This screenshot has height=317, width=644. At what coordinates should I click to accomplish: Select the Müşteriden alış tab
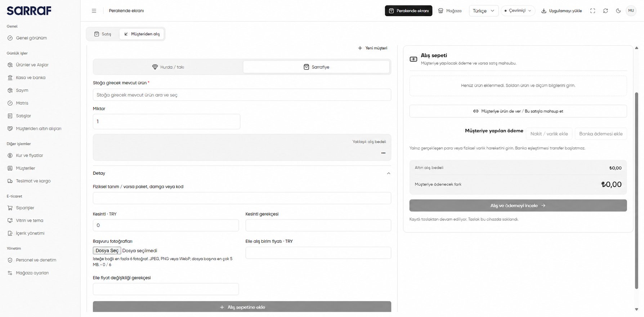142,34
